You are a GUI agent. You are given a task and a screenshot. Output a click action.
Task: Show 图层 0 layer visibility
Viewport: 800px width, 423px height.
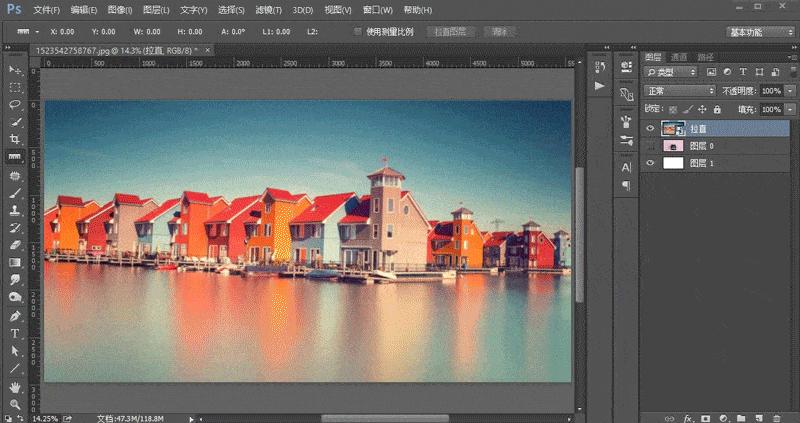pyautogui.click(x=650, y=146)
